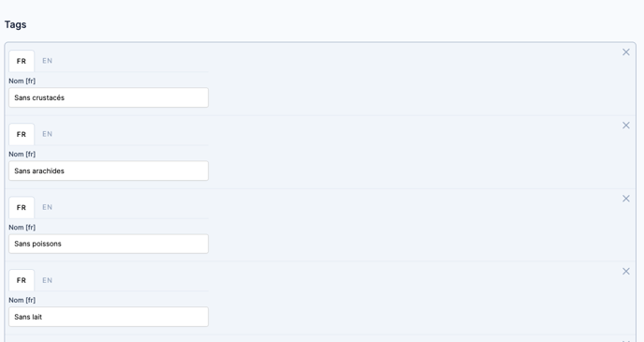Select FR tab above Sans crustacés field

coord(22,61)
